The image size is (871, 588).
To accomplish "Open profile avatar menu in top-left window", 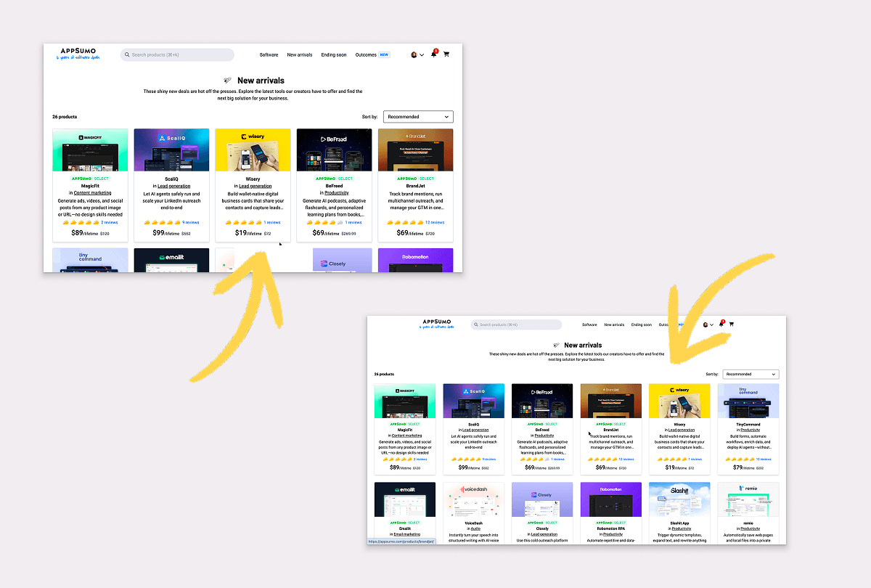I will (417, 54).
